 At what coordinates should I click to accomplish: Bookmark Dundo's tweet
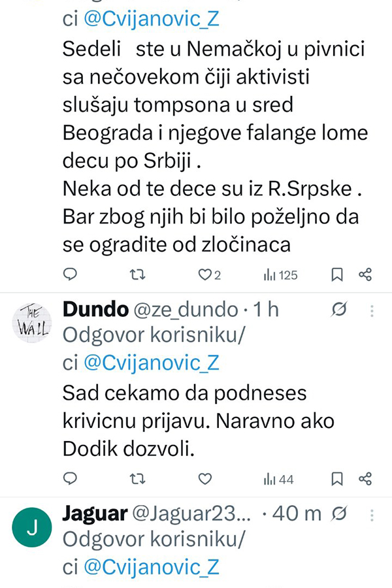337,479
